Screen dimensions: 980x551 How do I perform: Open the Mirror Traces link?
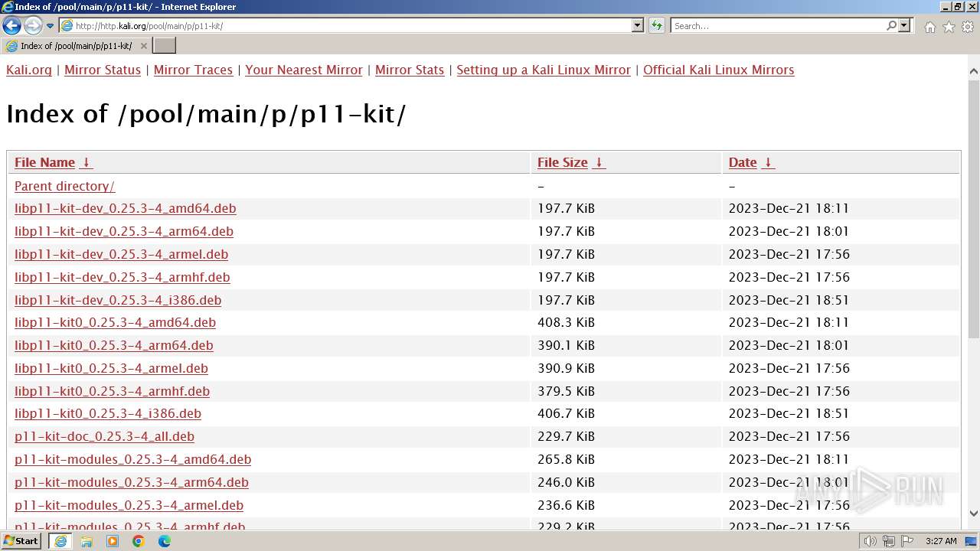click(x=193, y=70)
